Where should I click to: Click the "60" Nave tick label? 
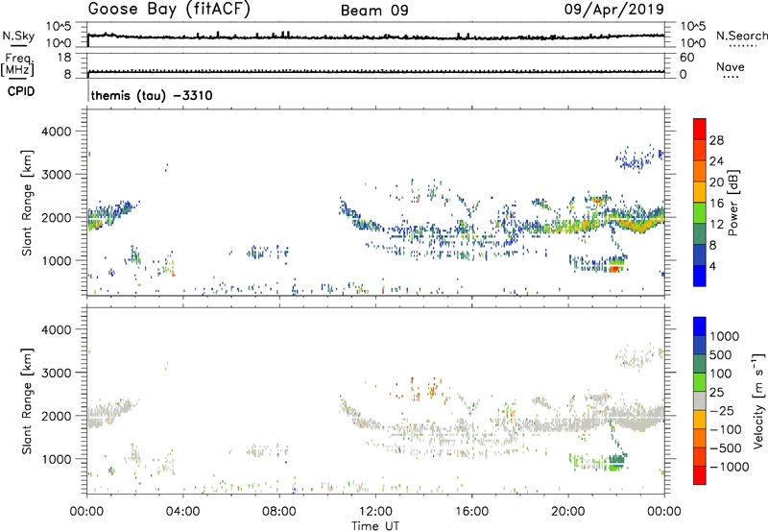point(686,58)
